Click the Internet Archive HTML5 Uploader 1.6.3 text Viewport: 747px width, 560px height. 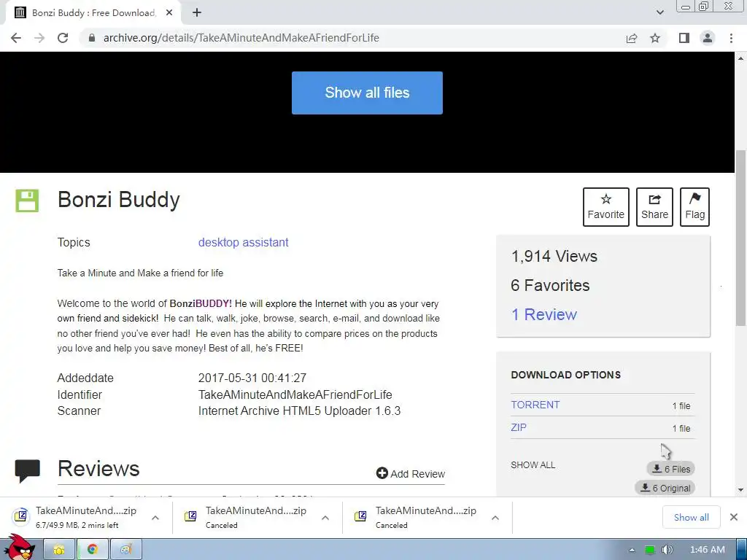coord(299,411)
